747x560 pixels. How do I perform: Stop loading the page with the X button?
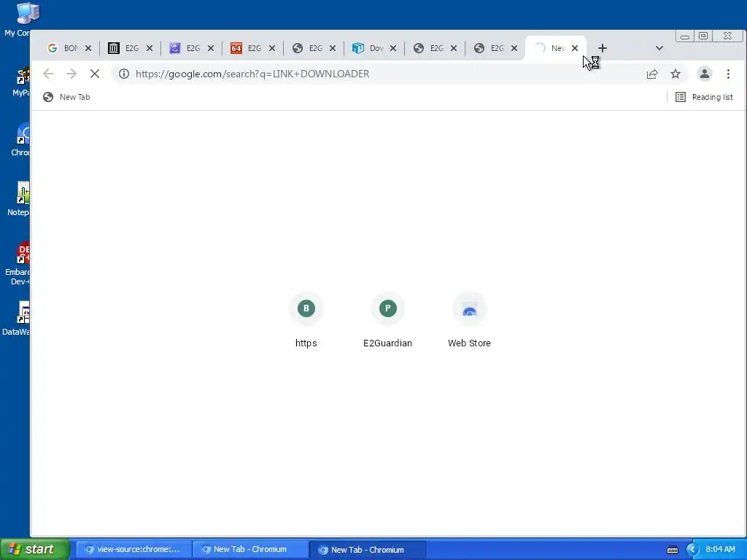click(x=95, y=74)
